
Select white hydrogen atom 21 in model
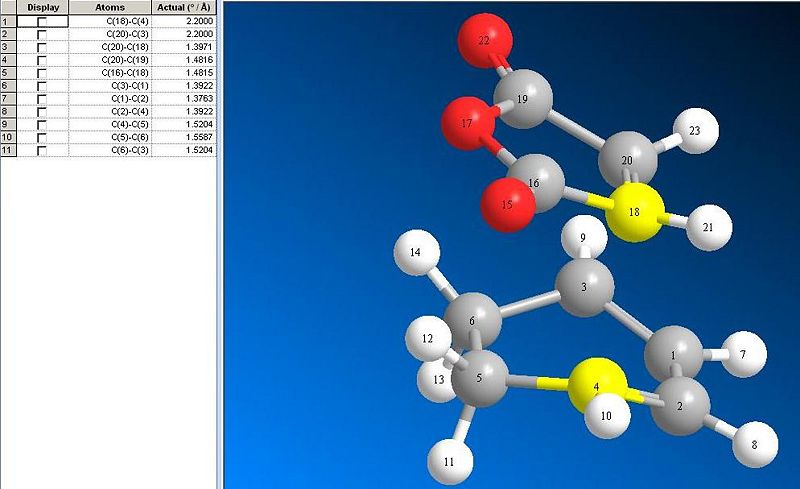tap(709, 228)
